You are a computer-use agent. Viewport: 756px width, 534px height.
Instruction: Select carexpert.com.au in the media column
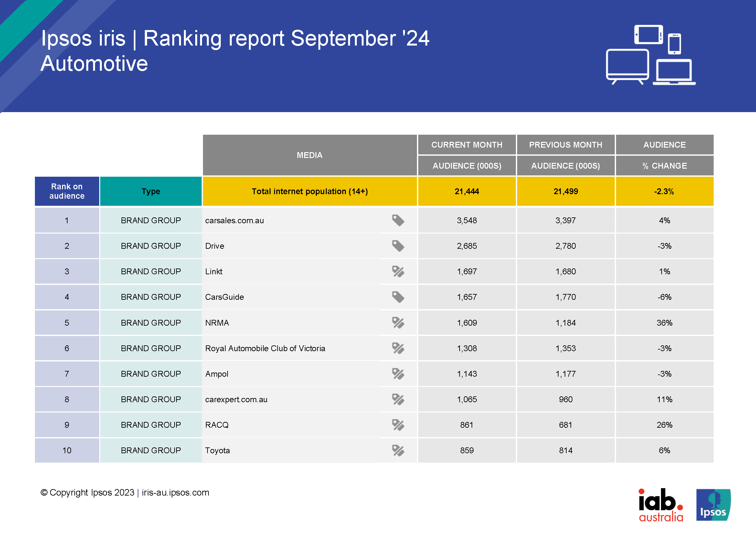click(x=236, y=399)
